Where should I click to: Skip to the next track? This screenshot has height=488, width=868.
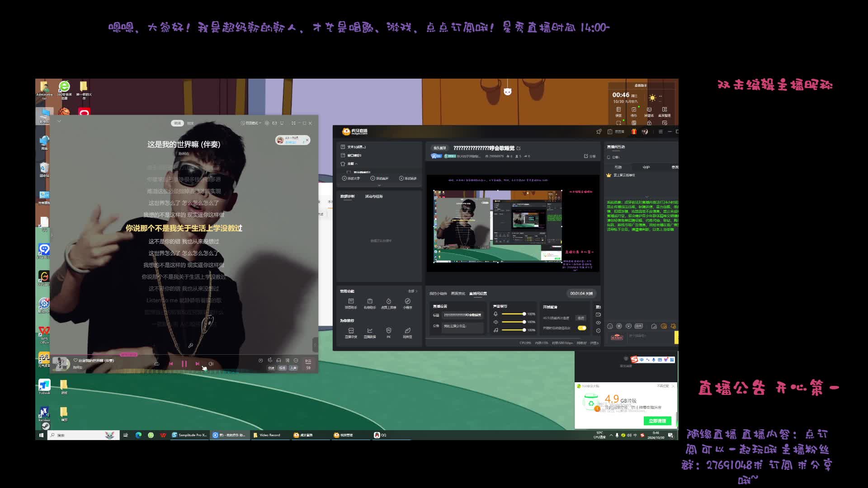point(197,364)
